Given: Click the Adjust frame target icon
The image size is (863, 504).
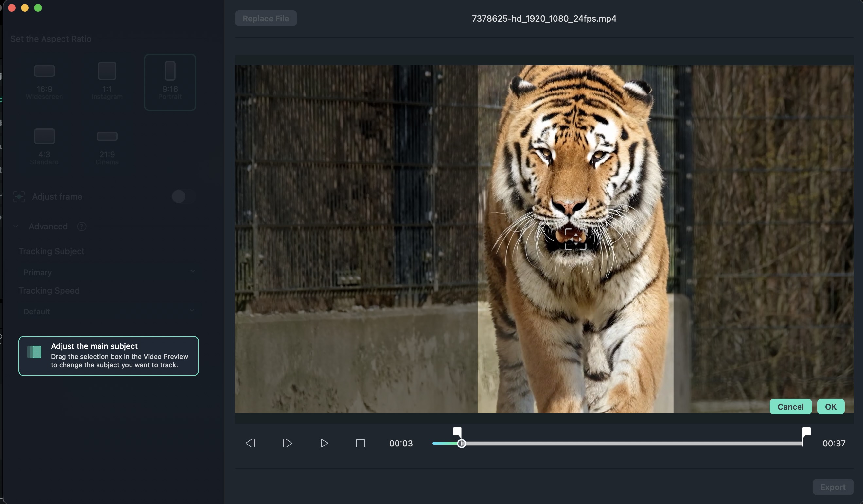Looking at the screenshot, I should (x=19, y=197).
